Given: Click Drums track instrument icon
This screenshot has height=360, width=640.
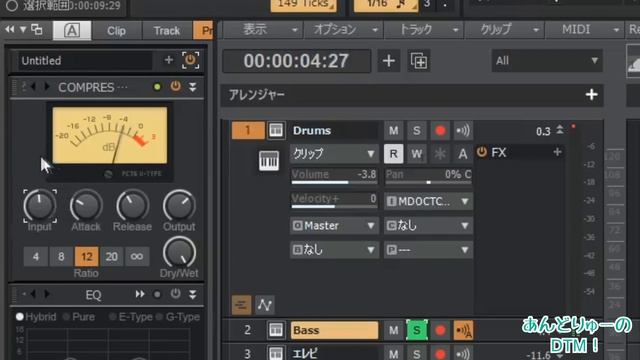Looking at the screenshot, I should (x=276, y=130).
